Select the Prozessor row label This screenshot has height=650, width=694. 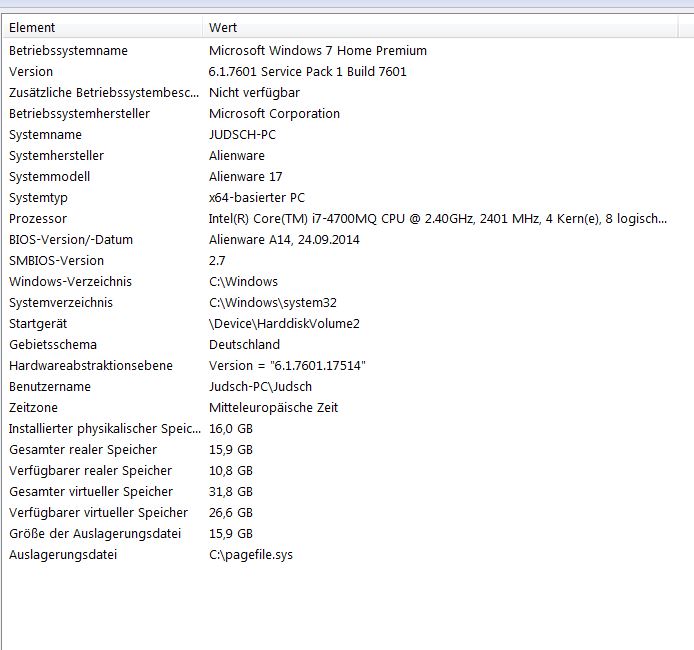(x=38, y=219)
